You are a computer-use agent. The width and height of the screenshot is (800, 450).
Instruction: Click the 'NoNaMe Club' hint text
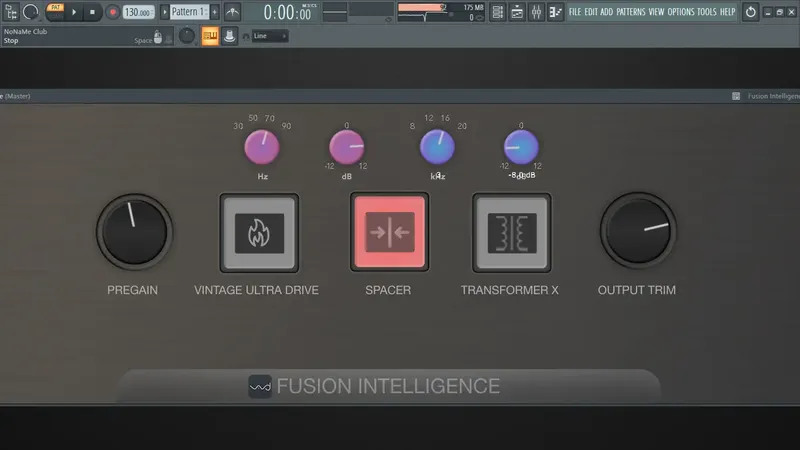pos(25,31)
